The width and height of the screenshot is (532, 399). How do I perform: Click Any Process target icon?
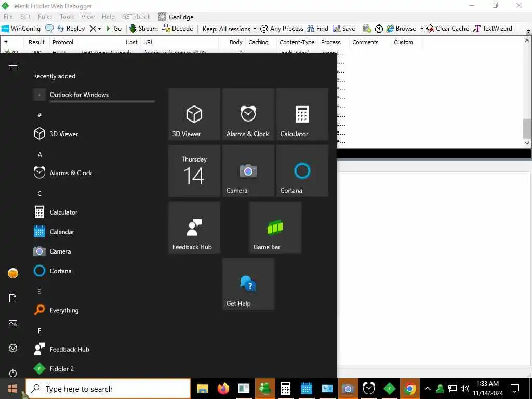(x=264, y=29)
